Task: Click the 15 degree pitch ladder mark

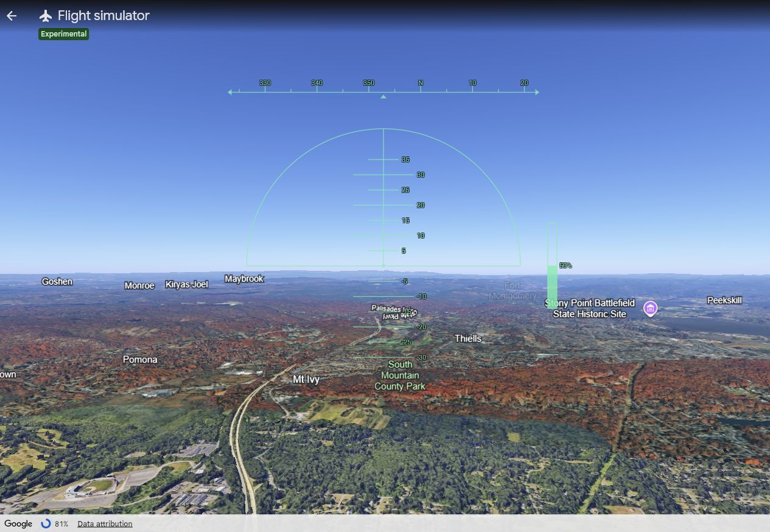Action: click(x=405, y=220)
